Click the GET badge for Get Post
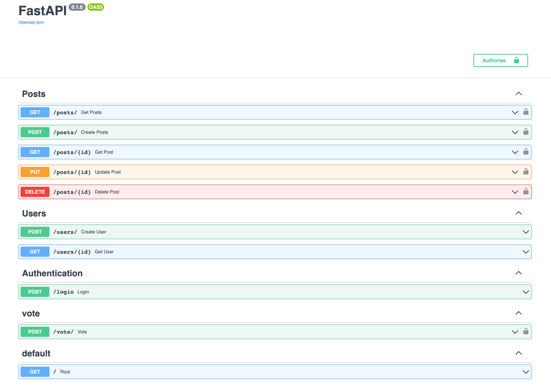551x392 pixels. 35,152
